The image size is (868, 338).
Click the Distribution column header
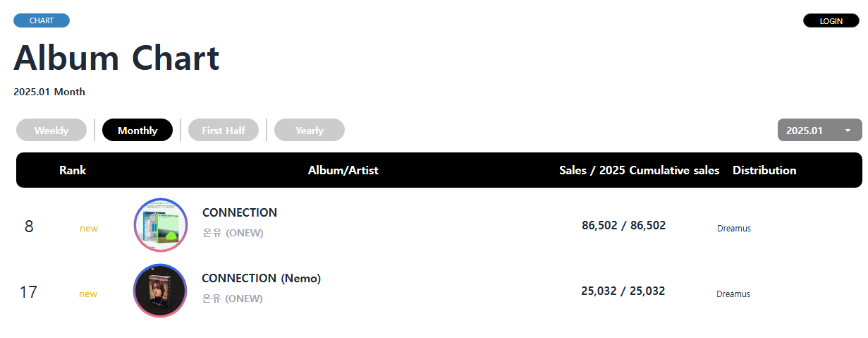point(764,170)
